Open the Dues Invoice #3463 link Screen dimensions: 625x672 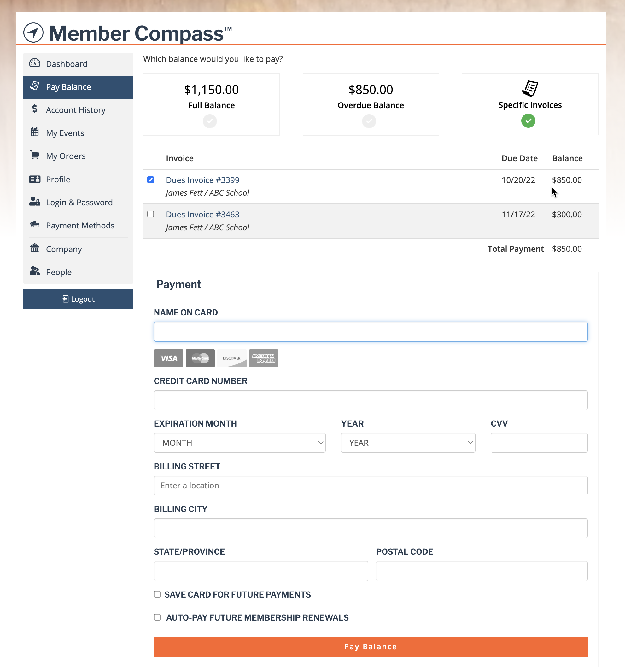click(x=203, y=215)
